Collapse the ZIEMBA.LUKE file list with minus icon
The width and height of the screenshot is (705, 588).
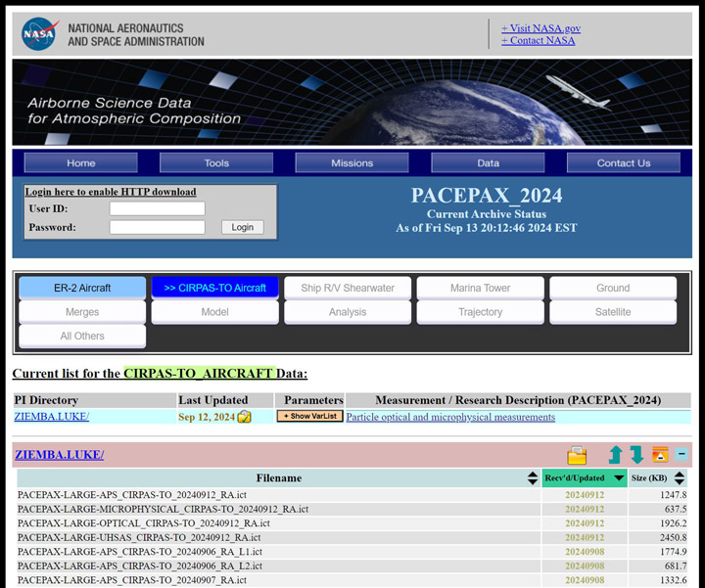681,455
